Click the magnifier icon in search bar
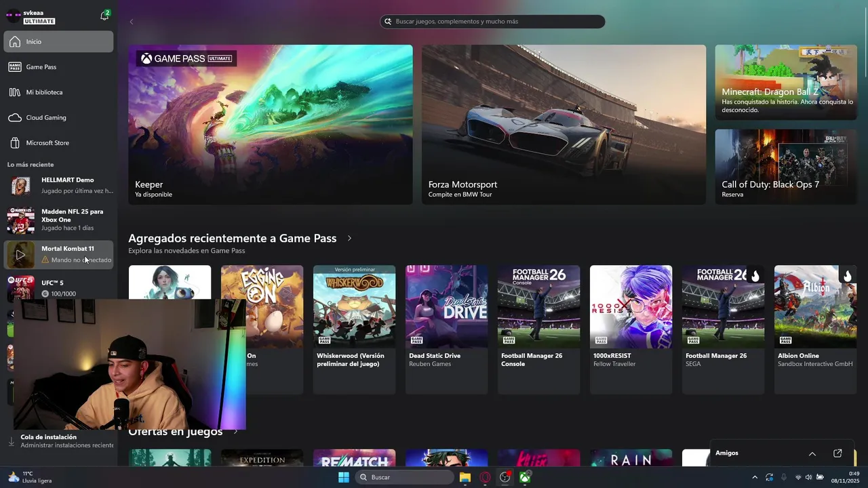This screenshot has width=868, height=488. coord(389,22)
